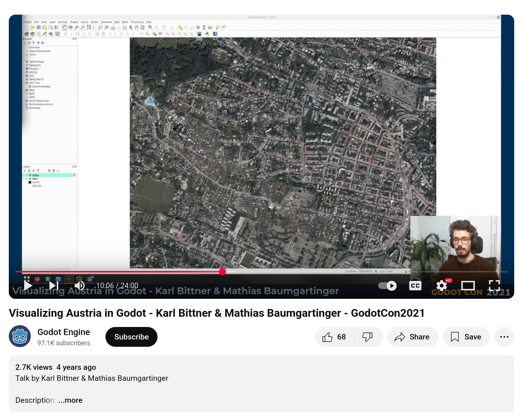Image resolution: width=523 pixels, height=420 pixels.
Task: Click the satellite map in the video
Action: click(x=283, y=153)
